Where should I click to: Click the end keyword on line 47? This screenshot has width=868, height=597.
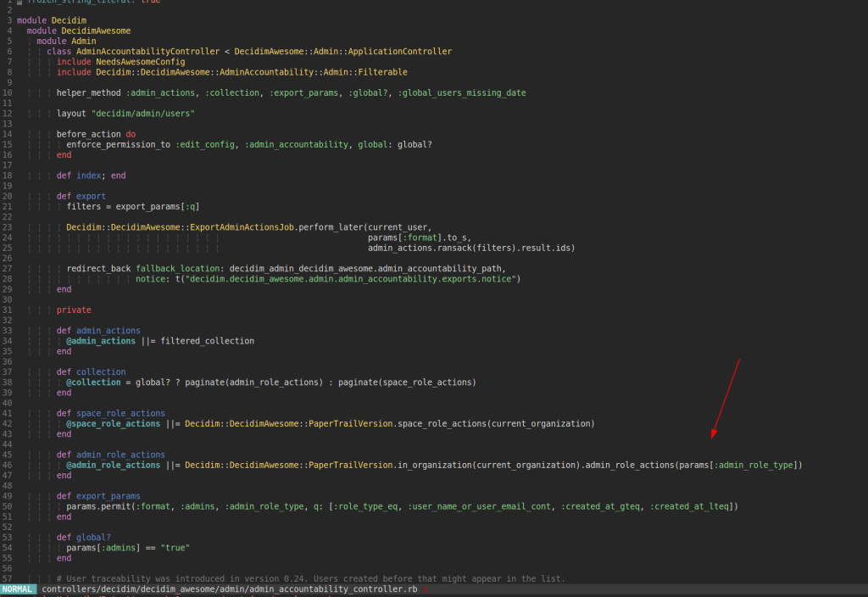click(x=64, y=476)
